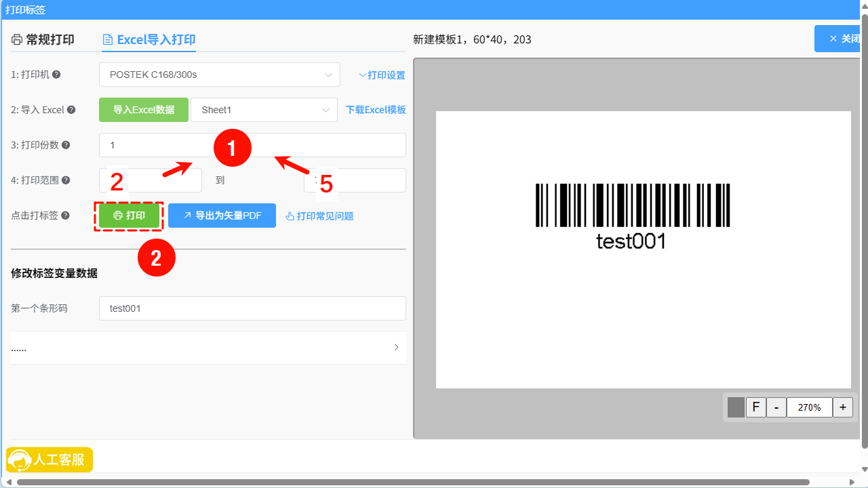Click the 修改标签变量数据 heading
Screen dimensions: 868x488
pos(54,273)
